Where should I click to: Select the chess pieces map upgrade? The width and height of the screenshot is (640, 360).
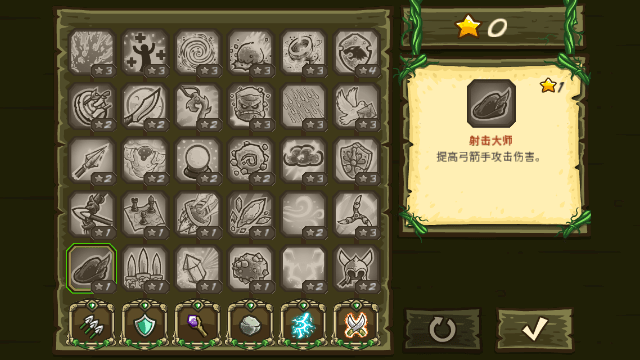[x=144, y=214]
